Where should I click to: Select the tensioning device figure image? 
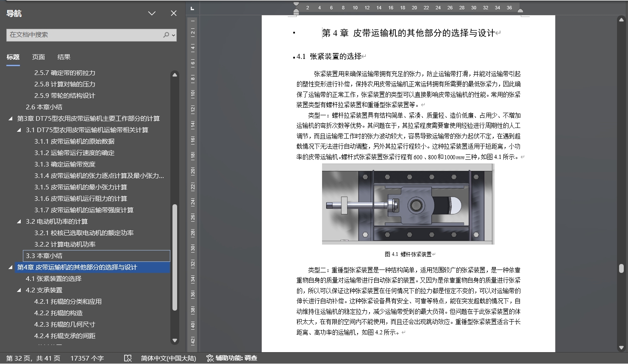[408, 204]
